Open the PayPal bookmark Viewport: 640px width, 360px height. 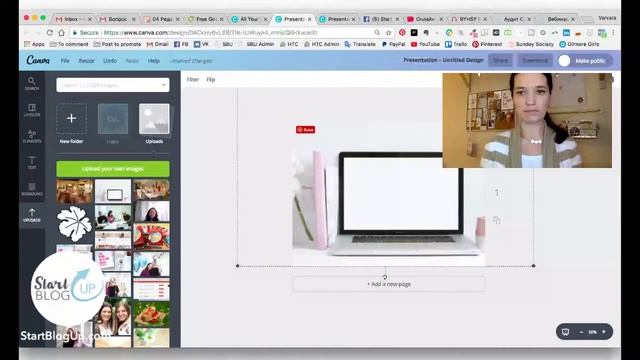[x=393, y=44]
